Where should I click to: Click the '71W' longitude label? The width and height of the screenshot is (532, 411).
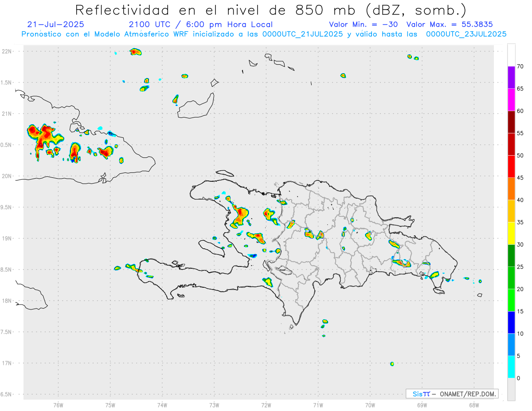pyautogui.click(x=318, y=405)
